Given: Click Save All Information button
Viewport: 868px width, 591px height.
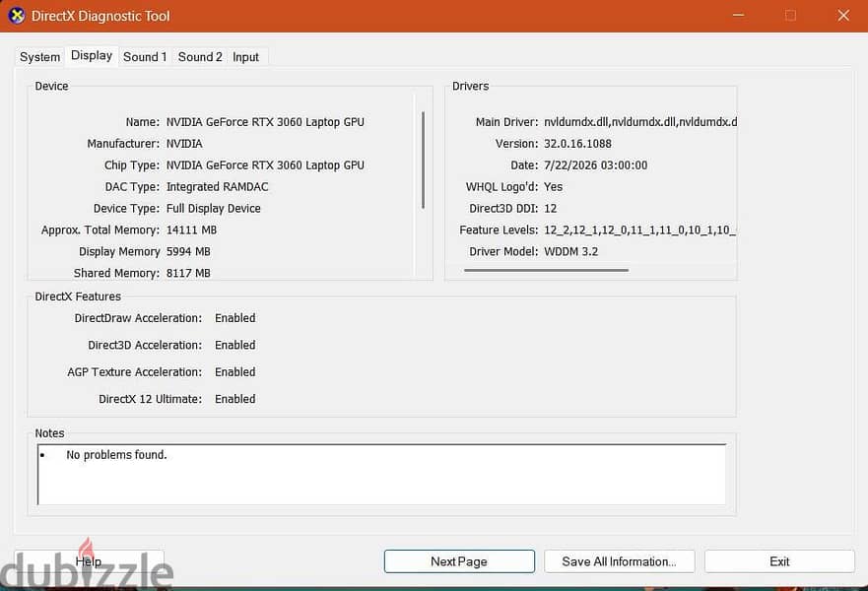Looking at the screenshot, I should click(619, 561).
